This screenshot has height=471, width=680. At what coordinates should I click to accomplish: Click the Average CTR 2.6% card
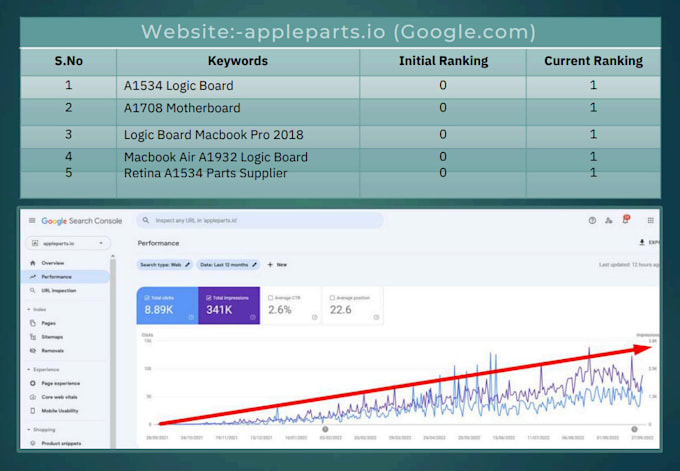pyautogui.click(x=291, y=305)
